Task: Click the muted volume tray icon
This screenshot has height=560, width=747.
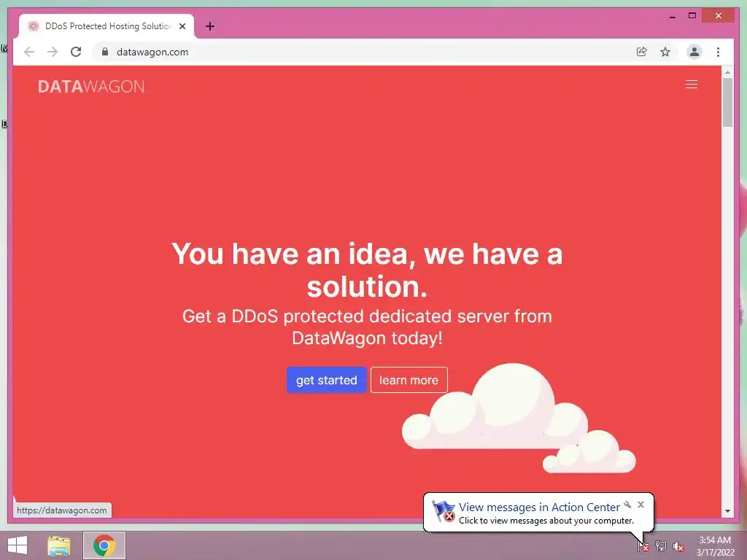Action: coord(678,546)
